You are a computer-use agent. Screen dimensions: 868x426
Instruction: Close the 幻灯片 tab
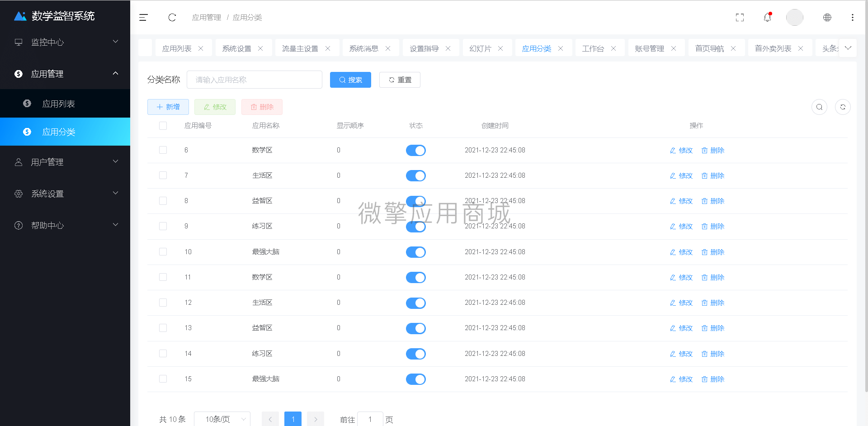(x=500, y=48)
